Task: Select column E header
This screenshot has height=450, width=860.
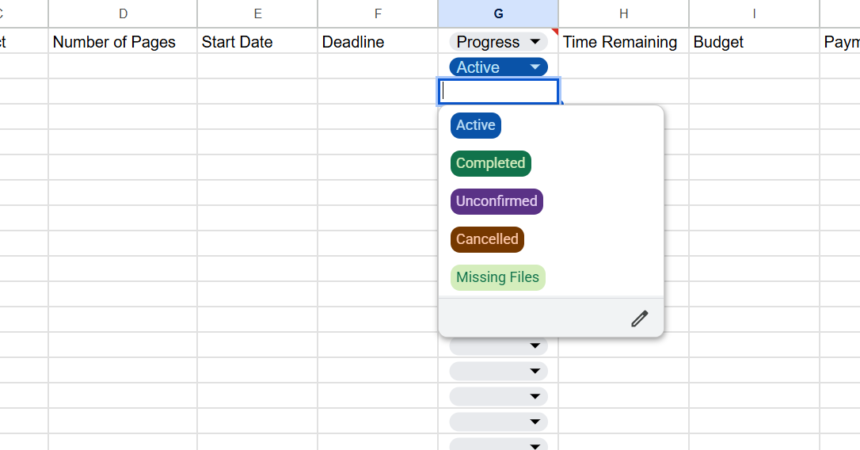Action: [258, 14]
